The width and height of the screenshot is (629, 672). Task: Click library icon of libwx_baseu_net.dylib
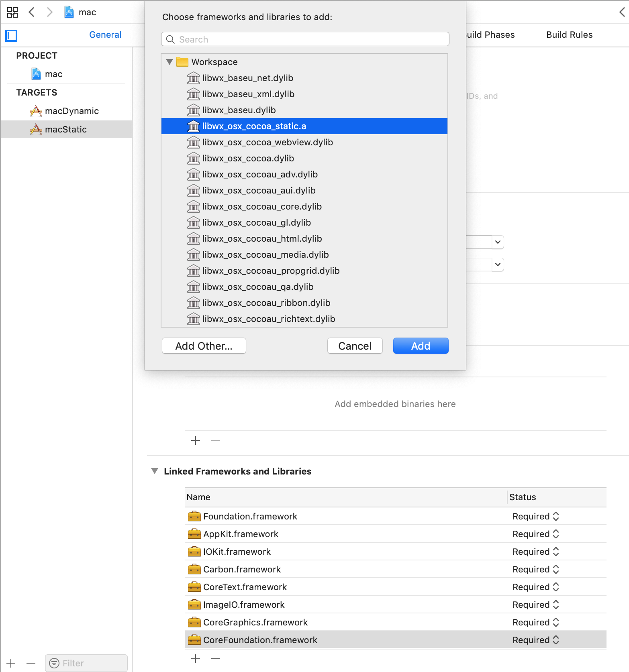(194, 78)
